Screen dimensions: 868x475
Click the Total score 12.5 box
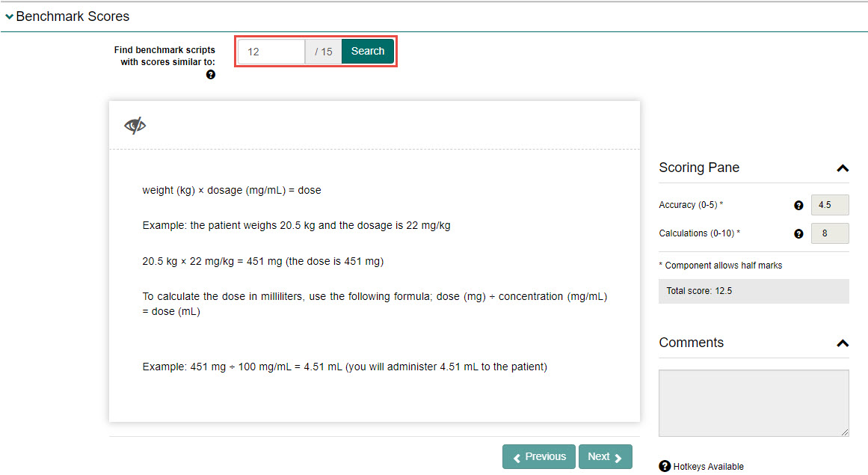click(753, 291)
